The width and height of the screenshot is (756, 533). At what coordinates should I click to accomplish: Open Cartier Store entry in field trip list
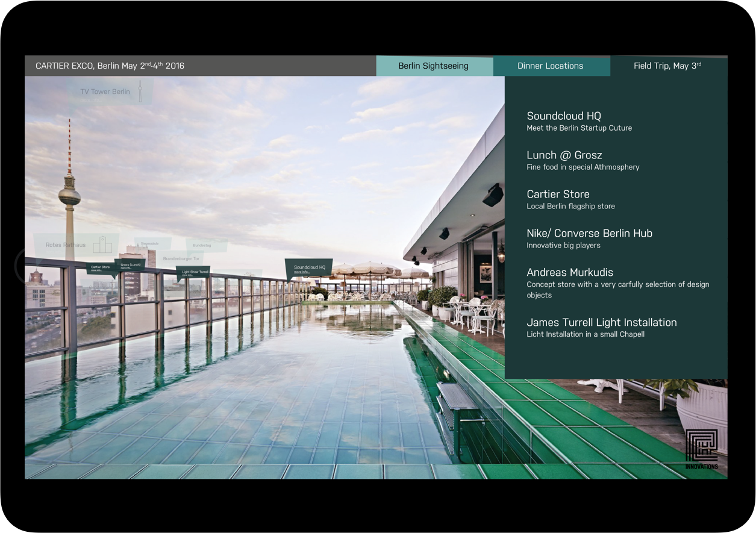pyautogui.click(x=570, y=199)
